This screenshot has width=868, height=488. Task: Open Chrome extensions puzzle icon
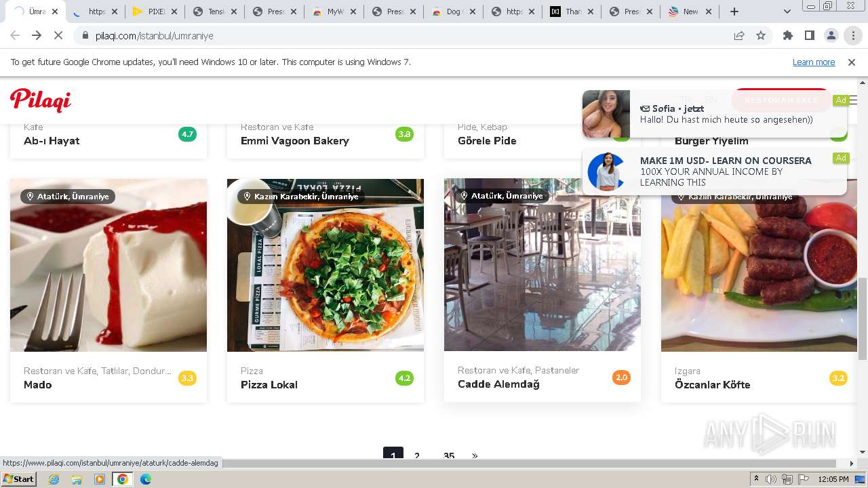coord(788,35)
